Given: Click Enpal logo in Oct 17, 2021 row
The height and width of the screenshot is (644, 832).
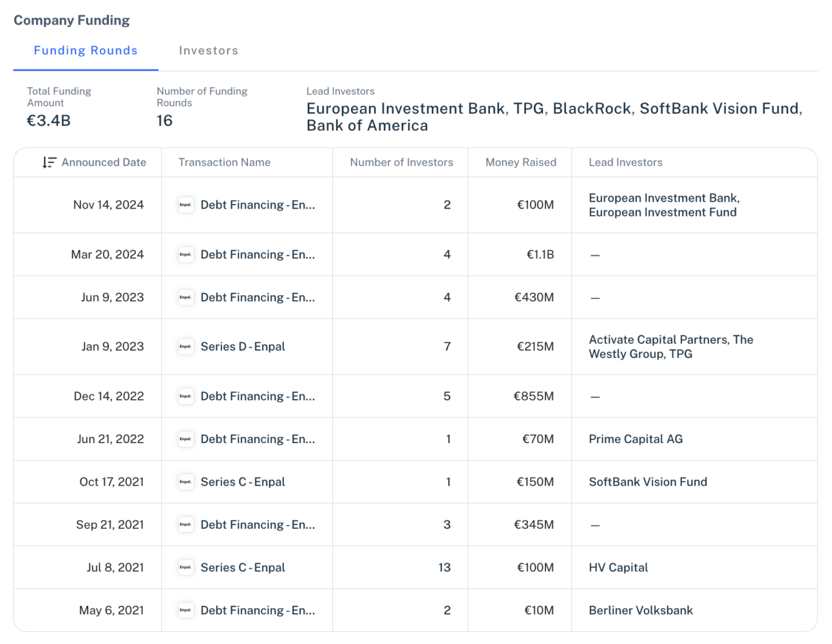Looking at the screenshot, I should 185,482.
